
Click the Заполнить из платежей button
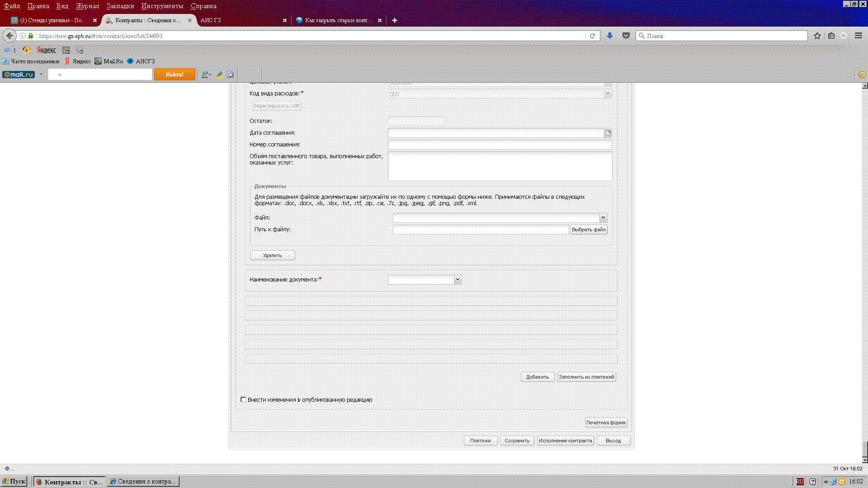pos(586,377)
